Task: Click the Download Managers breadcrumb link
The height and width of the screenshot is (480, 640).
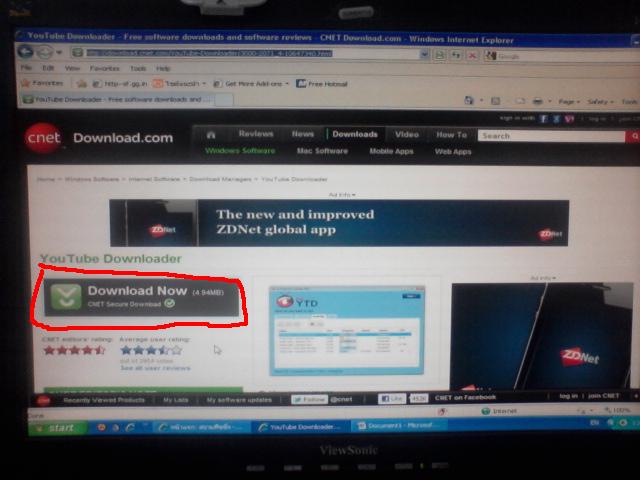Action: pos(220,179)
